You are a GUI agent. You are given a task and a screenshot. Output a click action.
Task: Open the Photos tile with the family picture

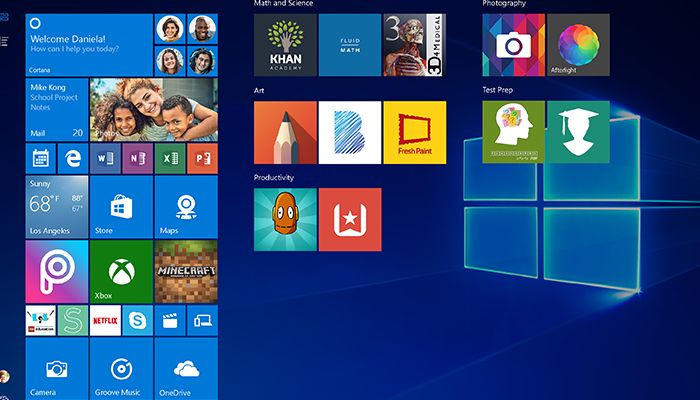(154, 110)
